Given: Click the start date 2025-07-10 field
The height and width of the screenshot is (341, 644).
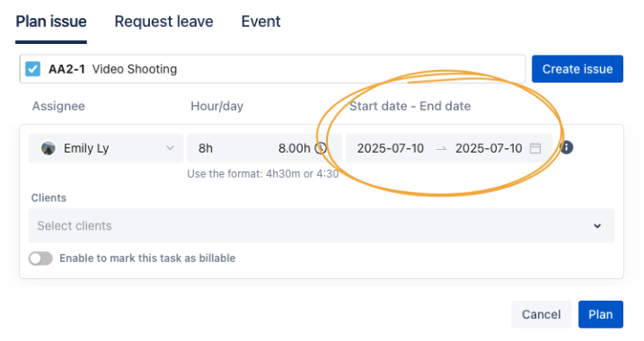Looking at the screenshot, I should coord(390,148).
